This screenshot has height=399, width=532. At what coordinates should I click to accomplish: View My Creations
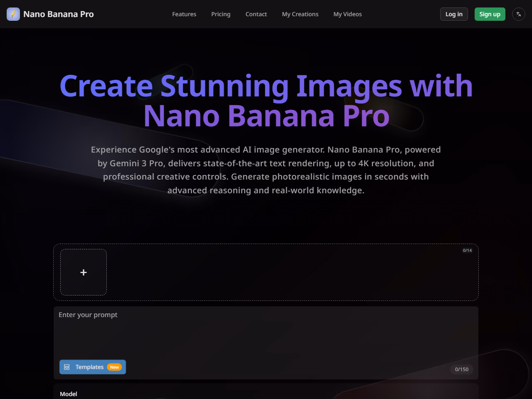click(300, 14)
